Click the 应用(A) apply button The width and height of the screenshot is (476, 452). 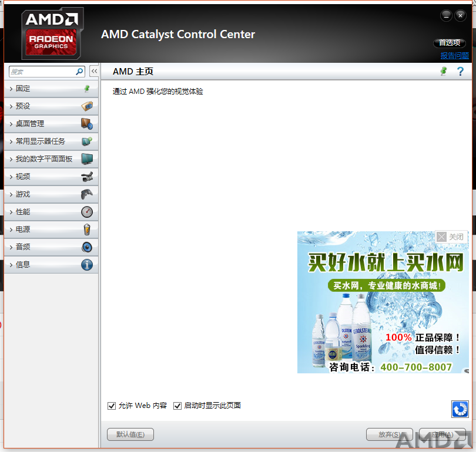coord(443,434)
